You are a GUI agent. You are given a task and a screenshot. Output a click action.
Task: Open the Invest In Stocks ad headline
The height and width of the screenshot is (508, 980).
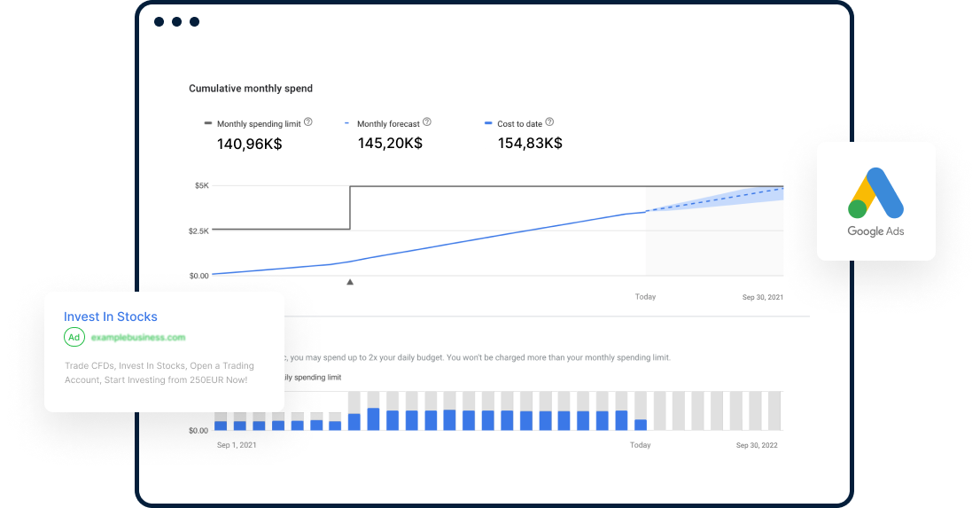pyautogui.click(x=111, y=317)
